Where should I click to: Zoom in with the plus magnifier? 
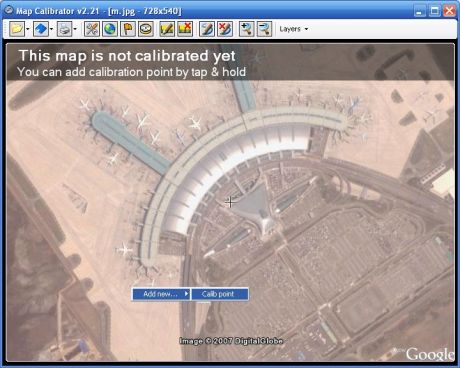coord(246,29)
